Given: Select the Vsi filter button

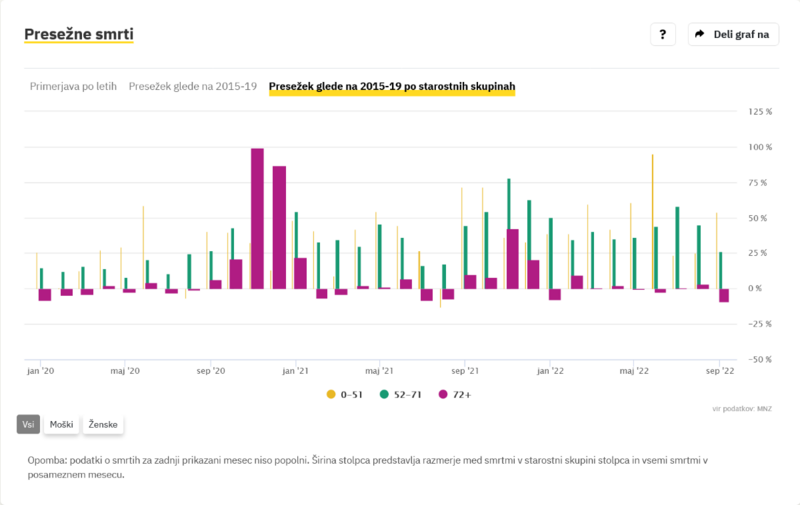Looking at the screenshot, I should [28, 425].
